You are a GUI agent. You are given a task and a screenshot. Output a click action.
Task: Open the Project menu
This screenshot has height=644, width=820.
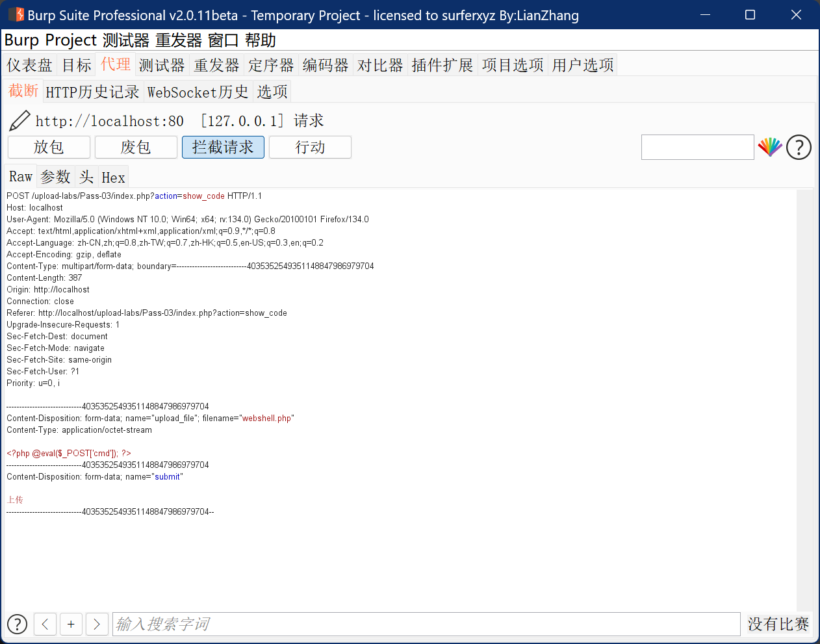pos(71,40)
